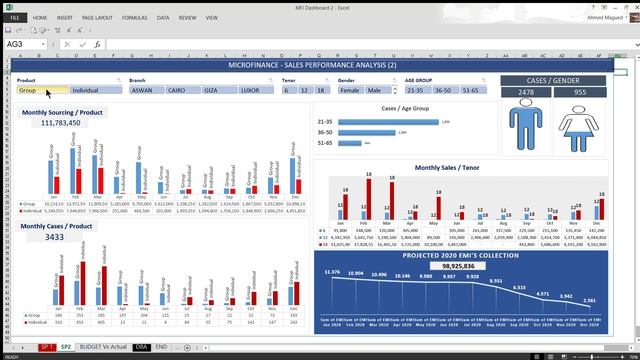This screenshot has height=360, width=640.
Task: Click the sort icon in quick access toolbar
Action: click(x=58, y=30)
